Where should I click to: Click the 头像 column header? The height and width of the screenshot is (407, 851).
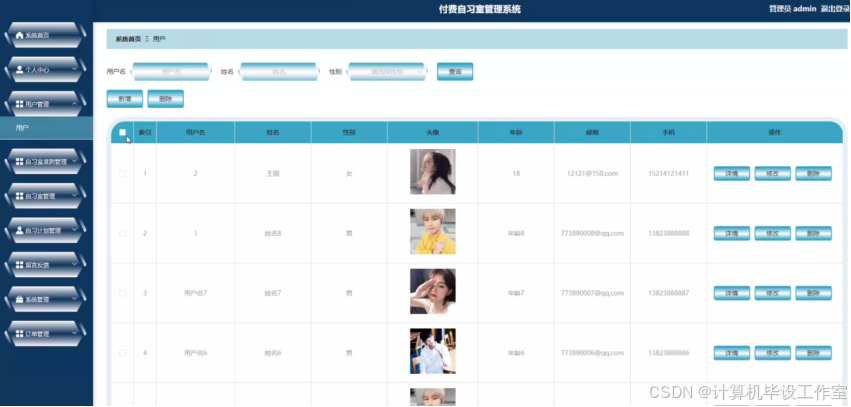point(433,132)
